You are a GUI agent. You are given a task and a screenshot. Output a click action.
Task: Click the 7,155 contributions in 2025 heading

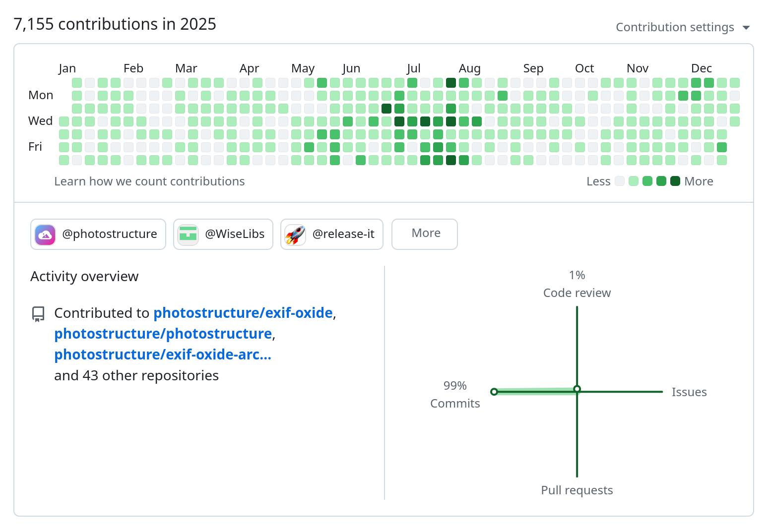(x=115, y=24)
